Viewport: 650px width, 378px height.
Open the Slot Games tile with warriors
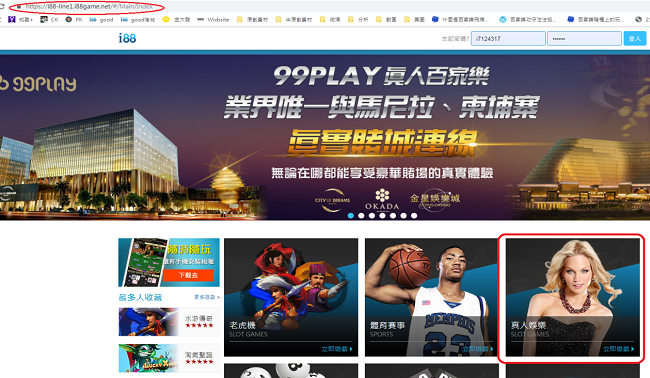click(x=291, y=297)
